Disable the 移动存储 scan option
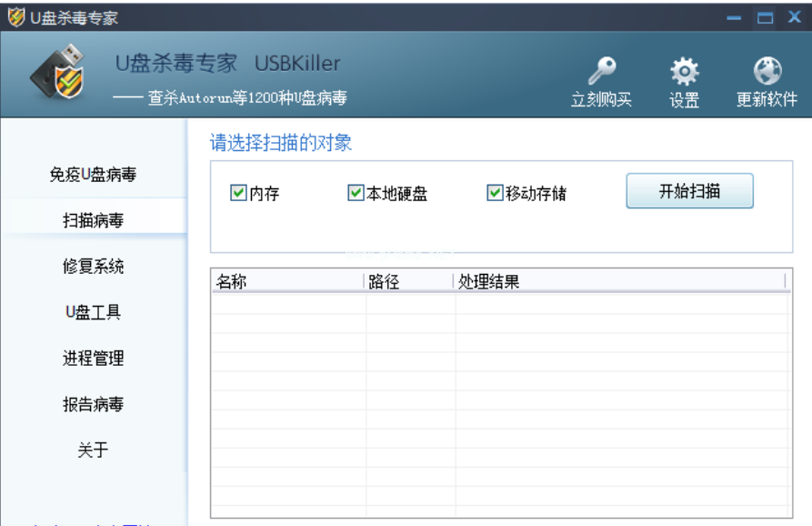Screen dimensions: 812x526 click(x=495, y=193)
